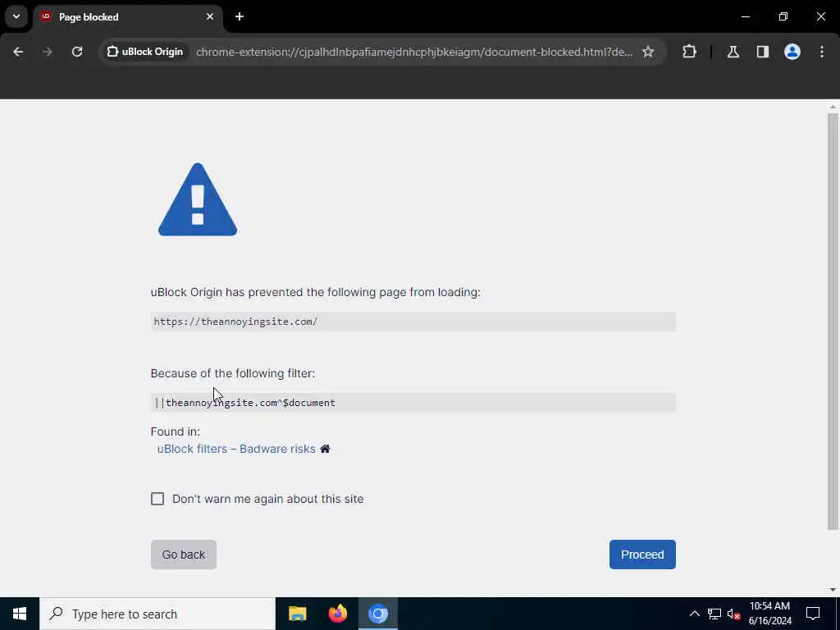Click the Because of the following filter label

point(232,373)
